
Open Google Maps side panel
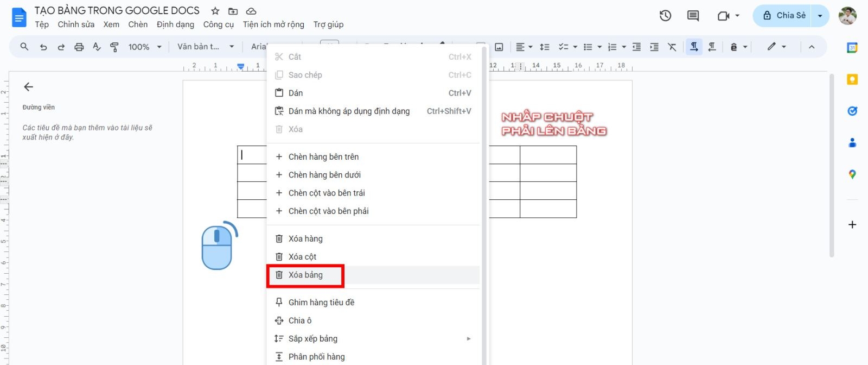[x=852, y=174]
